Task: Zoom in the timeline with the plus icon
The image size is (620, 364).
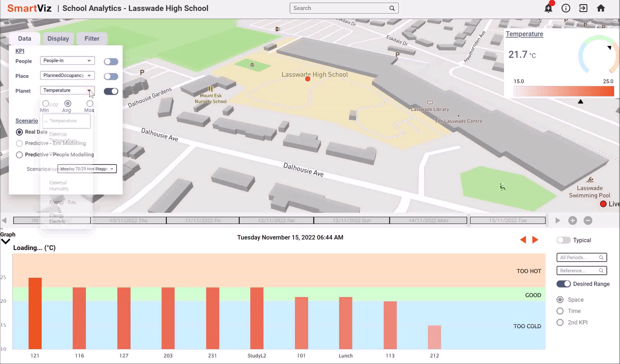Action: coord(573,220)
